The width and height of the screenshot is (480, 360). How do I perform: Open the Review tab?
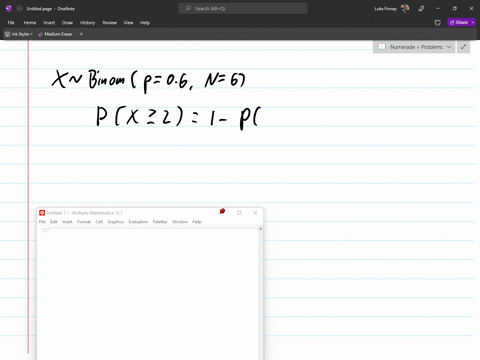[109, 23]
